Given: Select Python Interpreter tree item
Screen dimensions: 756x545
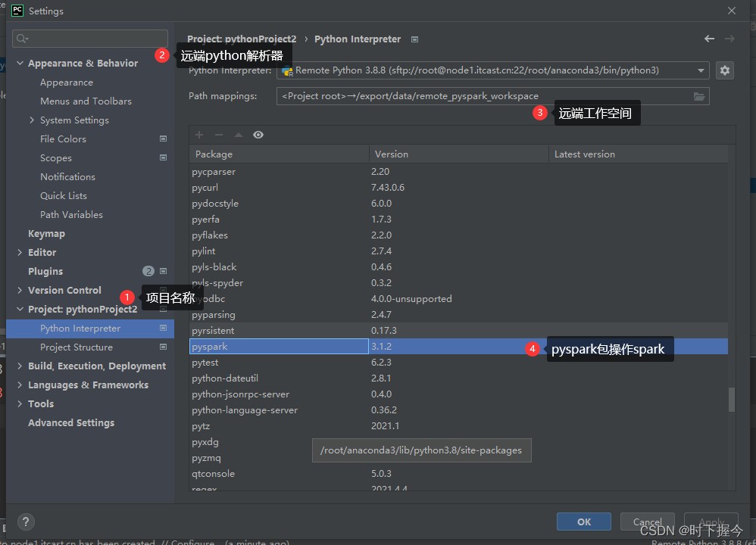Looking at the screenshot, I should click(90, 329).
